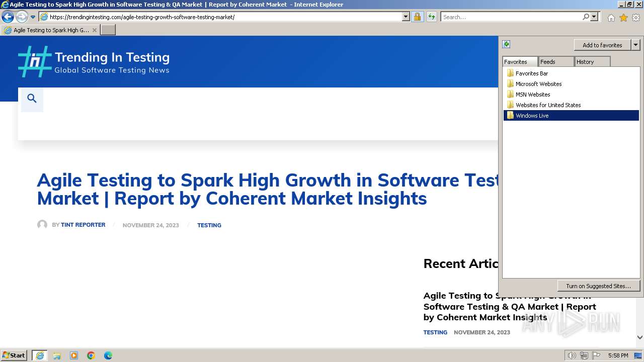Click the Trending In Testing logo

[x=94, y=62]
